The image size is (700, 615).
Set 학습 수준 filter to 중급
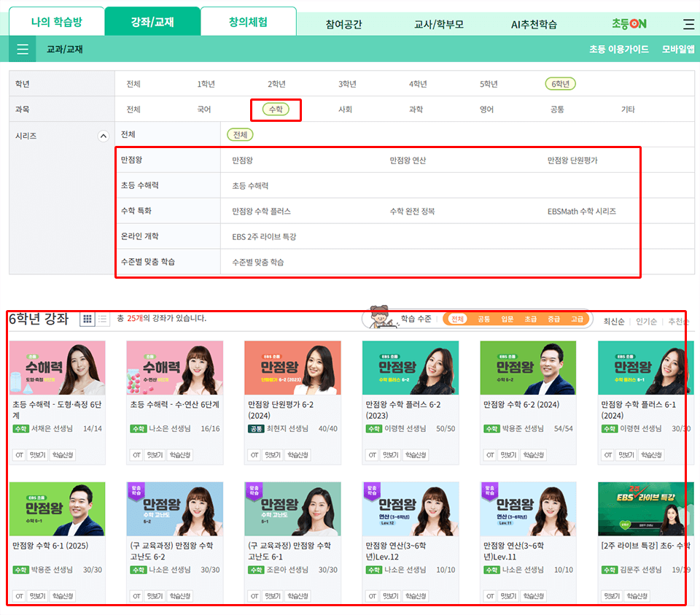pos(553,319)
